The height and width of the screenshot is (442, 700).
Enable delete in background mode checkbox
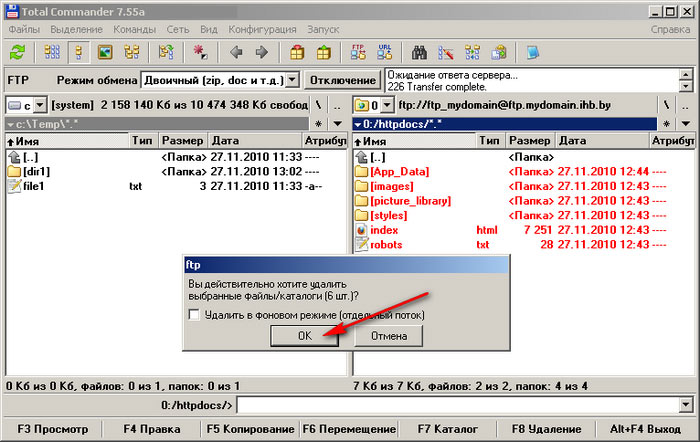tap(194, 315)
